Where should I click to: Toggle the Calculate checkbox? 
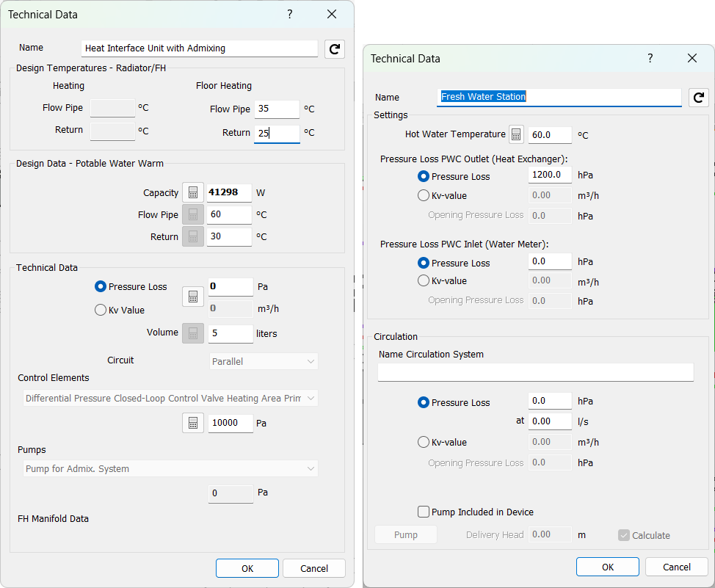pyautogui.click(x=624, y=535)
